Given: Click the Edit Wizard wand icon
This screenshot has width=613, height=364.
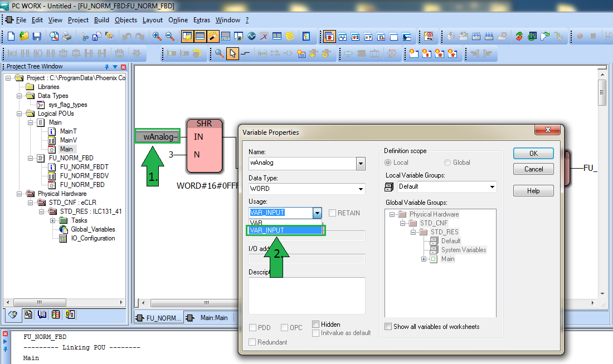Looking at the screenshot, I should pyautogui.click(x=213, y=37).
